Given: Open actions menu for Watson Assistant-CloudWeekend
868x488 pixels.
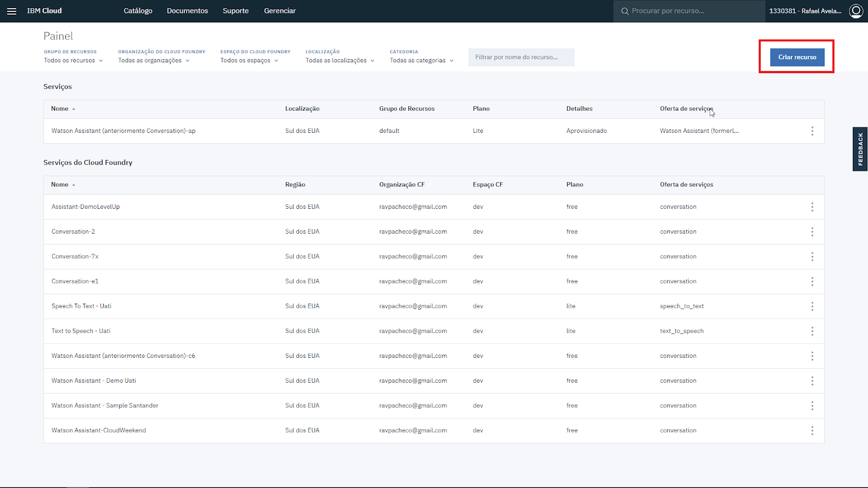Looking at the screenshot, I should [x=812, y=431].
